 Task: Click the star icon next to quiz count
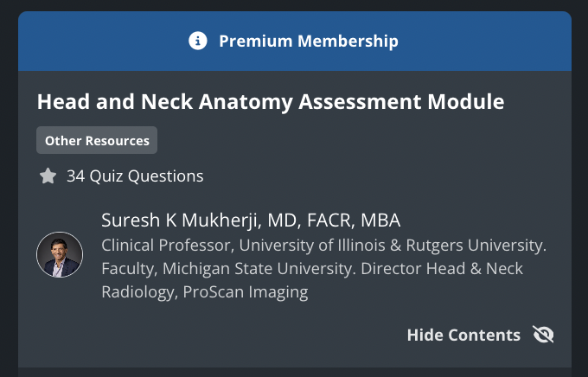click(x=48, y=176)
